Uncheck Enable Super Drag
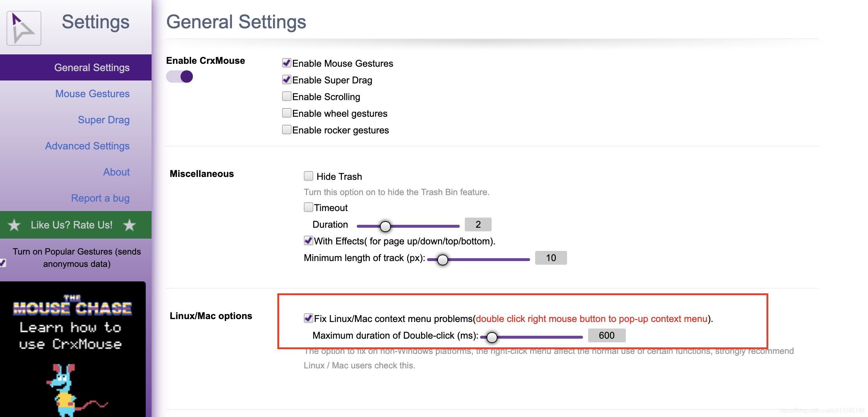This screenshot has height=417, width=868. 287,79
